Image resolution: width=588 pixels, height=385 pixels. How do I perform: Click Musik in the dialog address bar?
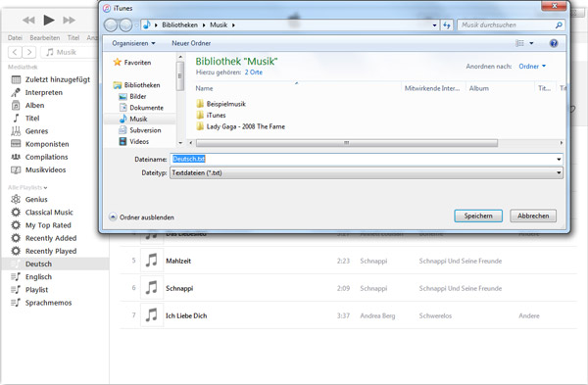[219, 25]
